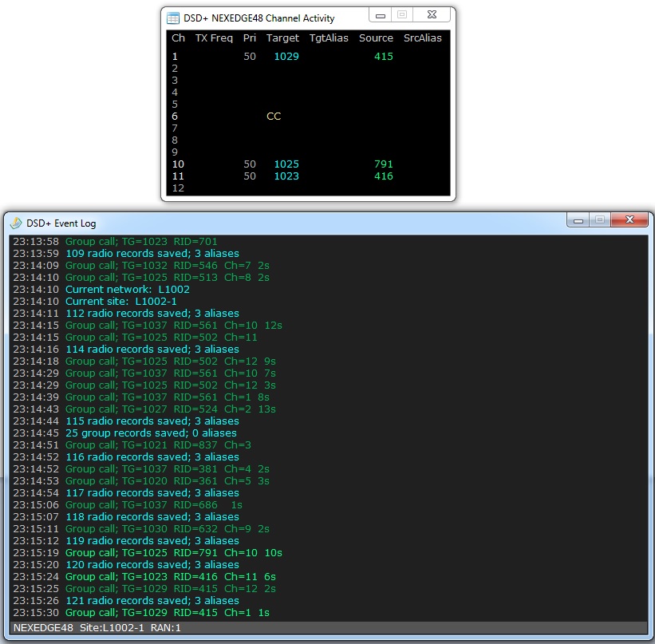Select the TG=1025 RID=502 Ch=11 log entry
The image size is (655, 644).
(x=135, y=338)
